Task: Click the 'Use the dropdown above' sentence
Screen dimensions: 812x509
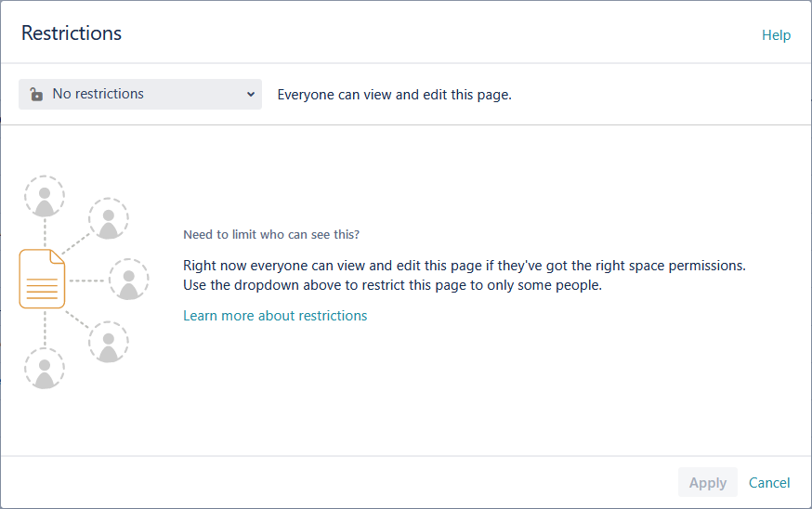Action: pos(393,285)
